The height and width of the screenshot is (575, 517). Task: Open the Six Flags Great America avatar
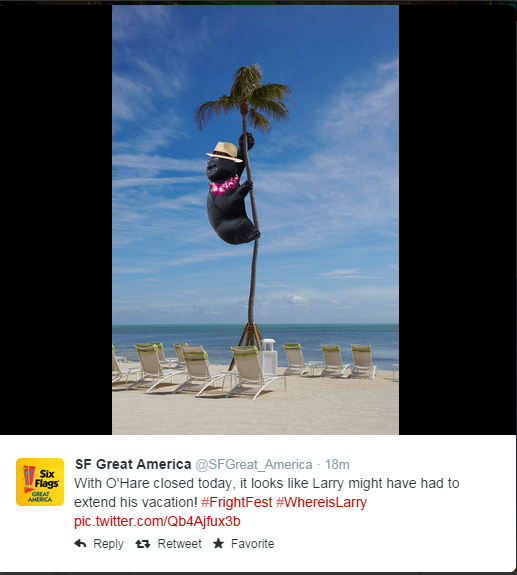(x=40, y=482)
